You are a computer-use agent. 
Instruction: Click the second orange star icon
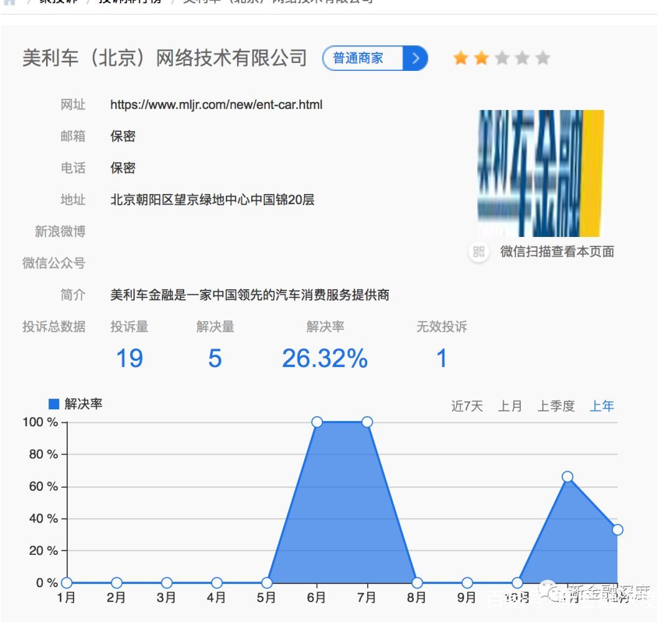[x=480, y=58]
